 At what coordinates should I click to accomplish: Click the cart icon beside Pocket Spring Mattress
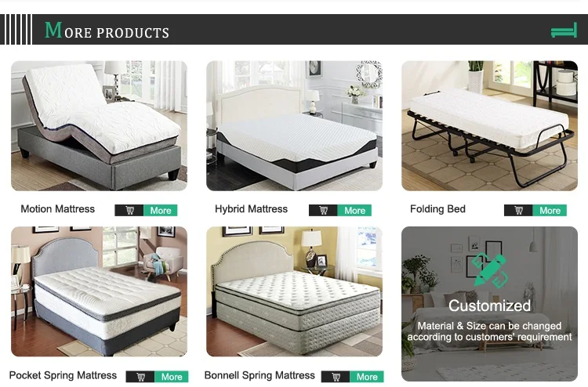140,377
